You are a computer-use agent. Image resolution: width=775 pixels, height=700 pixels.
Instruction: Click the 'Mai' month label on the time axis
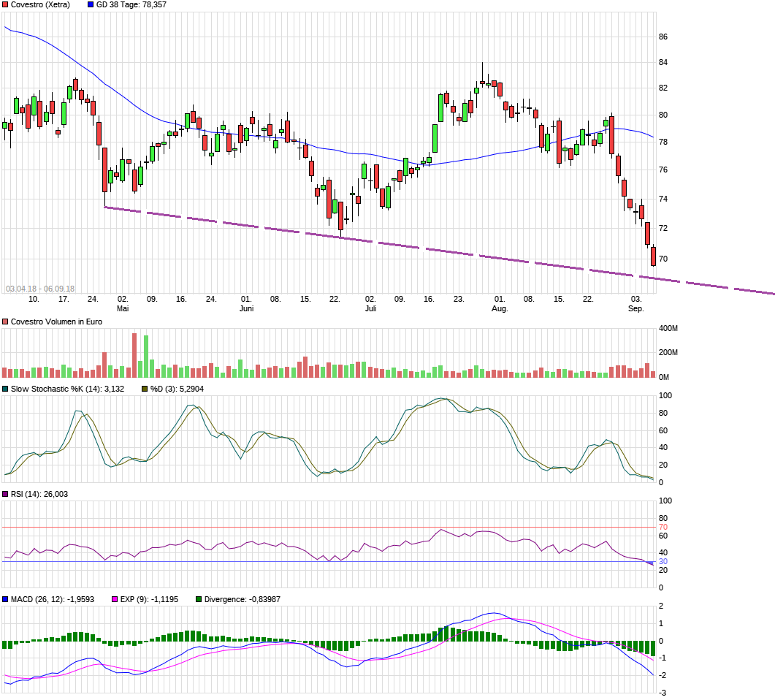(123, 309)
